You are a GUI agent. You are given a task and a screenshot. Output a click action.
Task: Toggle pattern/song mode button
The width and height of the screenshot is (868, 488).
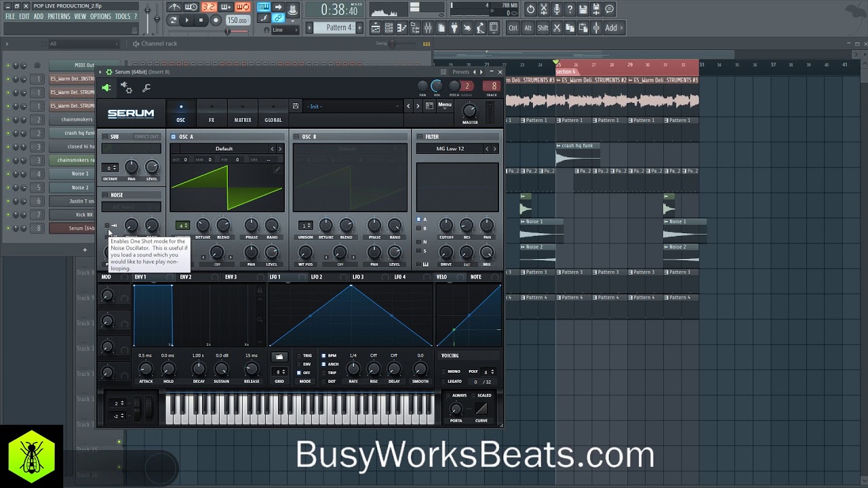[x=172, y=20]
